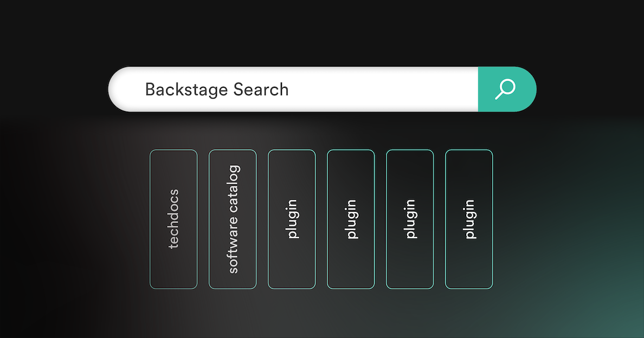Click the 'plugin' text in second plugin card
Viewport: 644px width, 338px height.
[351, 219]
